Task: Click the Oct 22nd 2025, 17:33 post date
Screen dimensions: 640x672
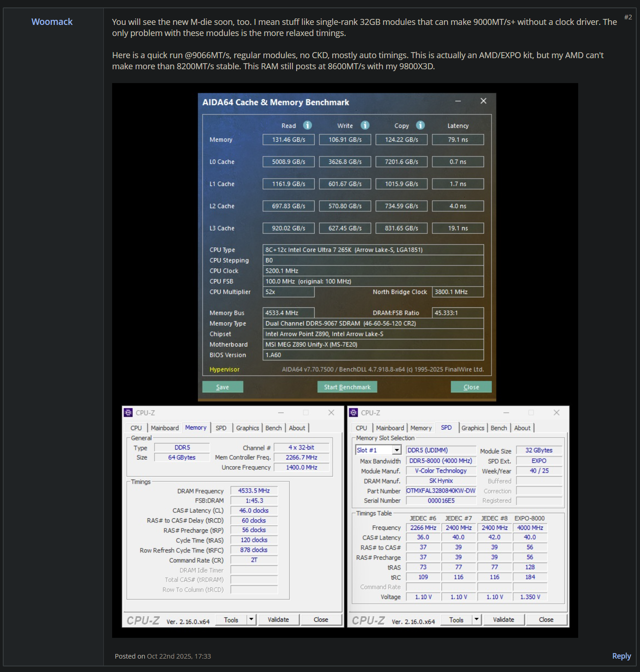Action: (x=179, y=656)
